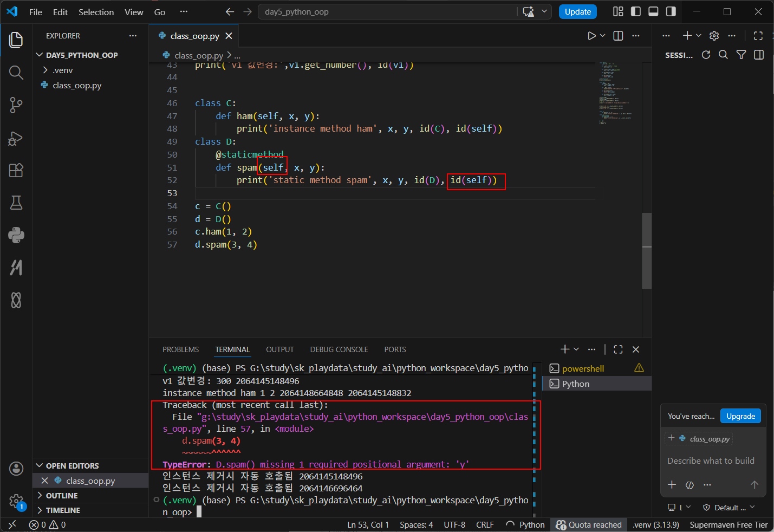774x532 pixels.
Task: Open the Extensions view
Action: click(x=16, y=170)
